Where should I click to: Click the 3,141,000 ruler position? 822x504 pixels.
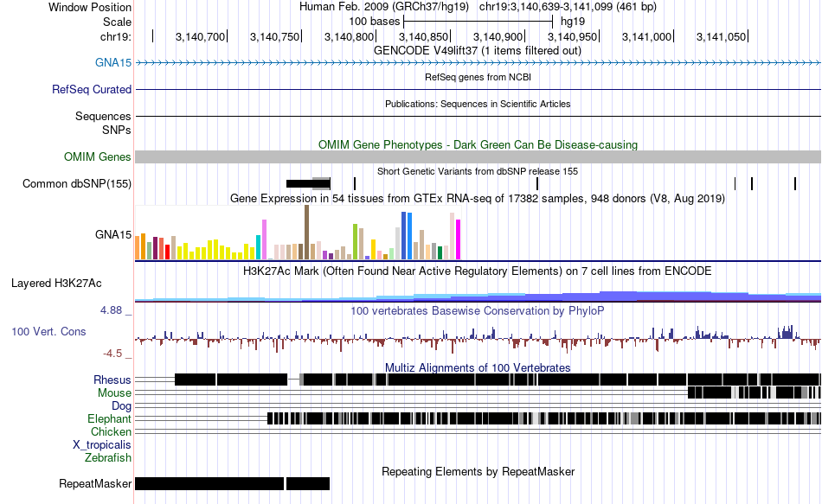point(646,36)
